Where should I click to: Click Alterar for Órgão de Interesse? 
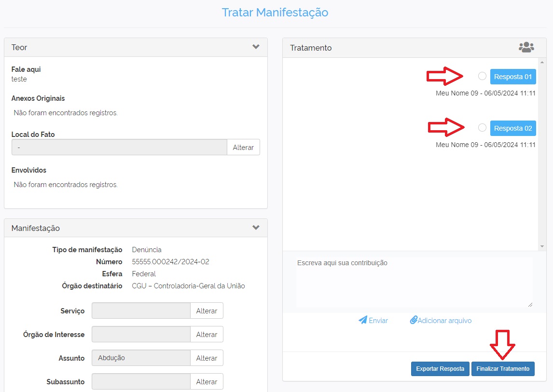pos(207,335)
